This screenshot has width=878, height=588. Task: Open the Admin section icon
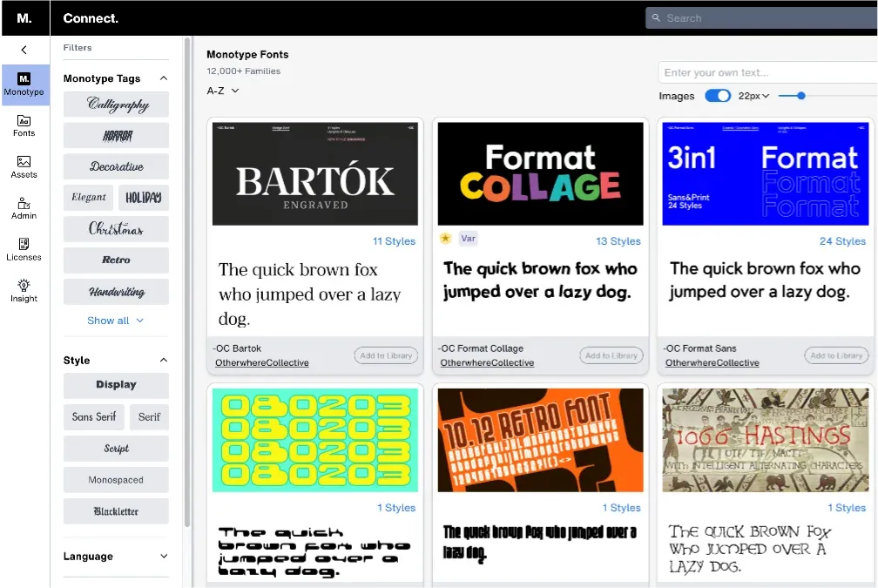click(x=24, y=203)
